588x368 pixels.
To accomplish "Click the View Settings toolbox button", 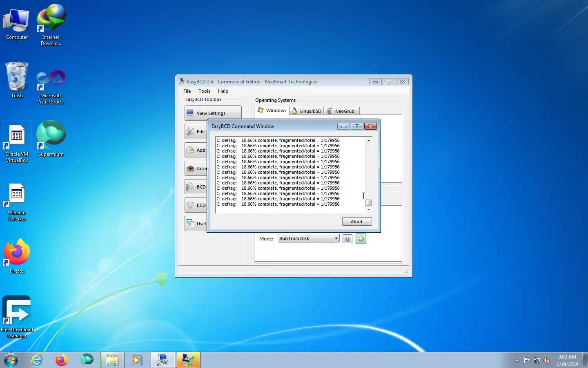I will (x=213, y=113).
